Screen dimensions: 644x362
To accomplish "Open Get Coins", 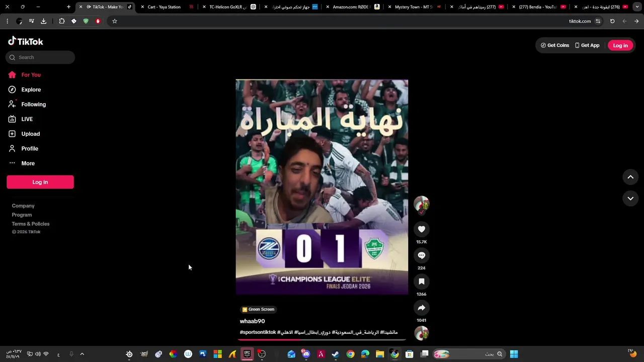I will [x=555, y=45].
